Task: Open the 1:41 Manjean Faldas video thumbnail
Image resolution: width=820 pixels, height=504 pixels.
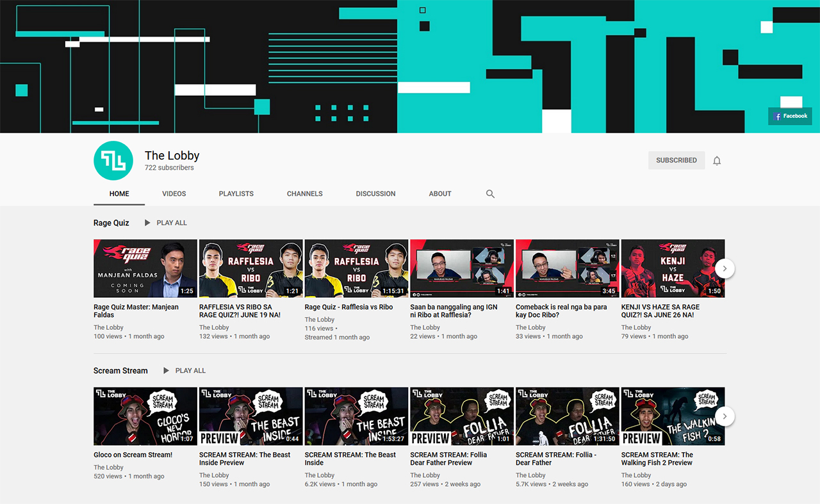Action: click(462, 268)
